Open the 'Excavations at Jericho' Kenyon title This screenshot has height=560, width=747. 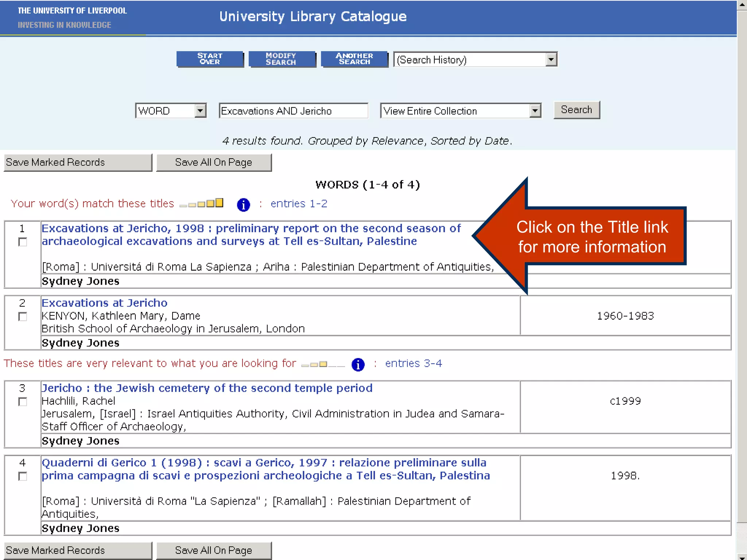coord(104,303)
